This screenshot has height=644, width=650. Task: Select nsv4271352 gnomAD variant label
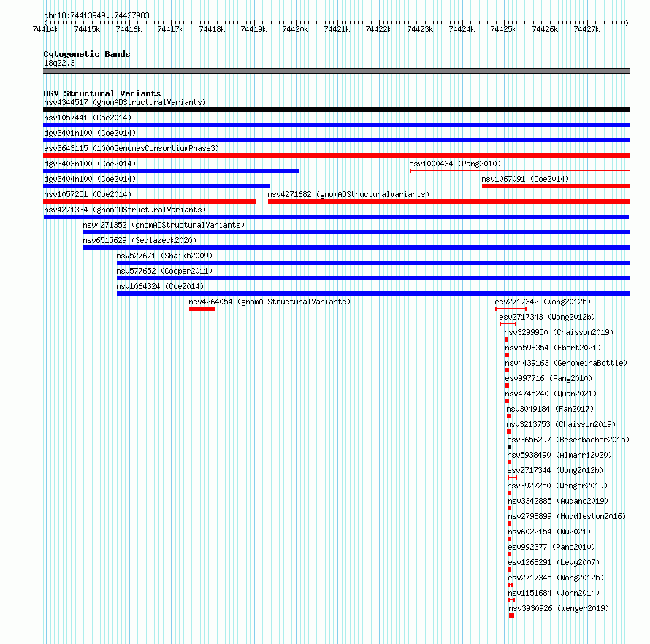[x=164, y=225]
